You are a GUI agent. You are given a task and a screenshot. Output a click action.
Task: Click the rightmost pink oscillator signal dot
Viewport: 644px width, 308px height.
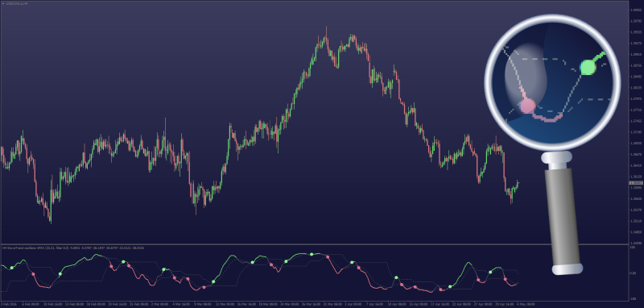506,279
